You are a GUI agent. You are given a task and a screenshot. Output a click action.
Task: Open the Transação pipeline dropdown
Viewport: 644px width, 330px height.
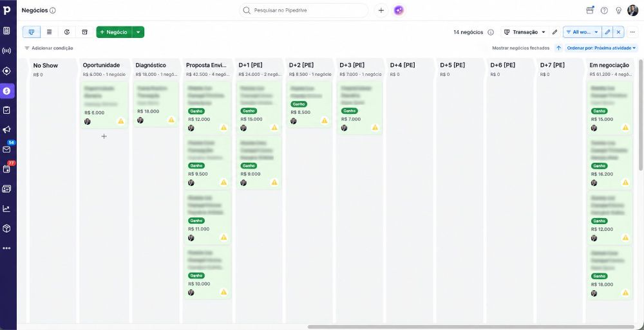pyautogui.click(x=524, y=32)
